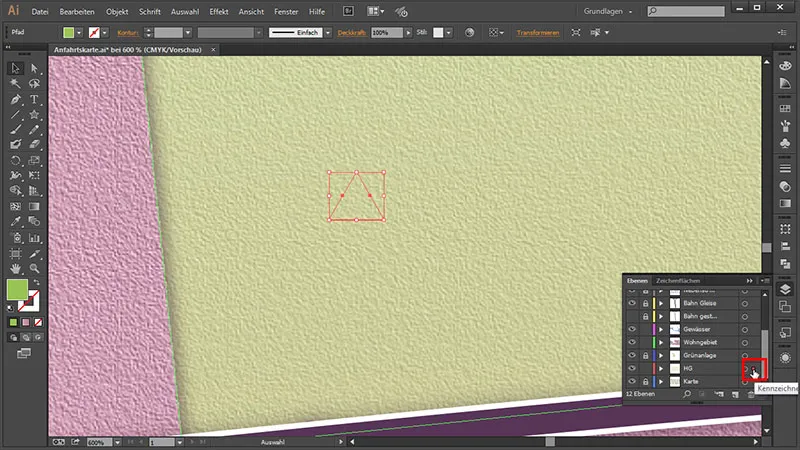Expand the Gewässer layer
The width and height of the screenshot is (800, 450).
click(661, 329)
